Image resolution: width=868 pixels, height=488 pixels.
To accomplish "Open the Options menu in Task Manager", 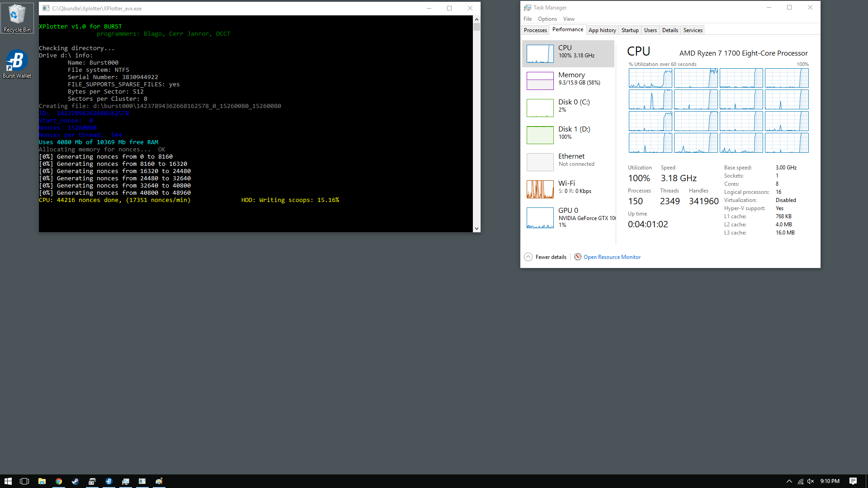I will 547,19.
